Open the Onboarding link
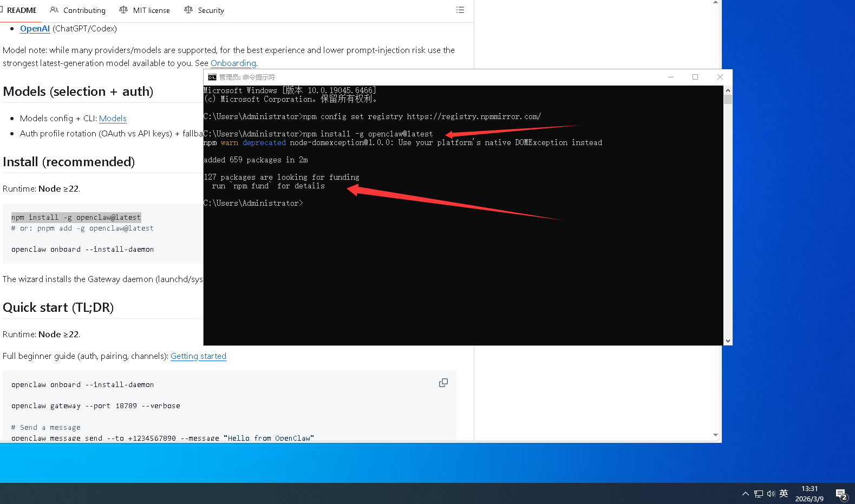 pos(233,63)
